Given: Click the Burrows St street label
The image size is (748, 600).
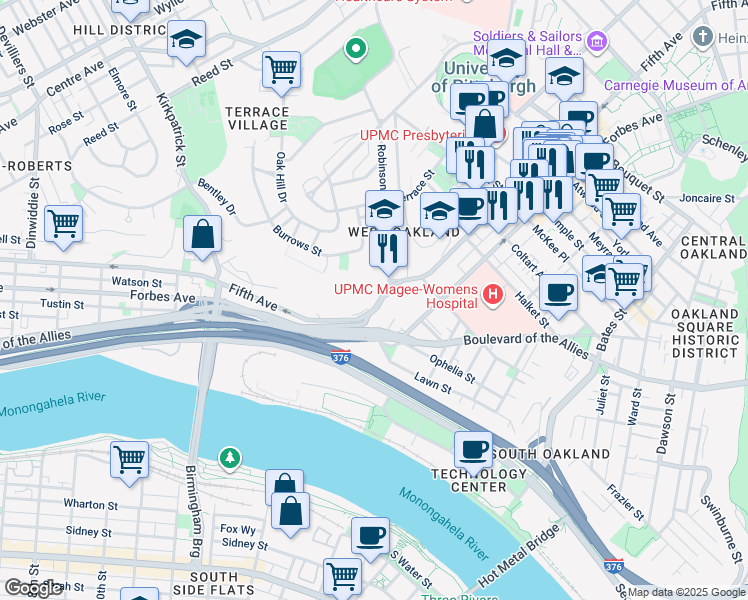Looking at the screenshot, I should (x=297, y=240).
